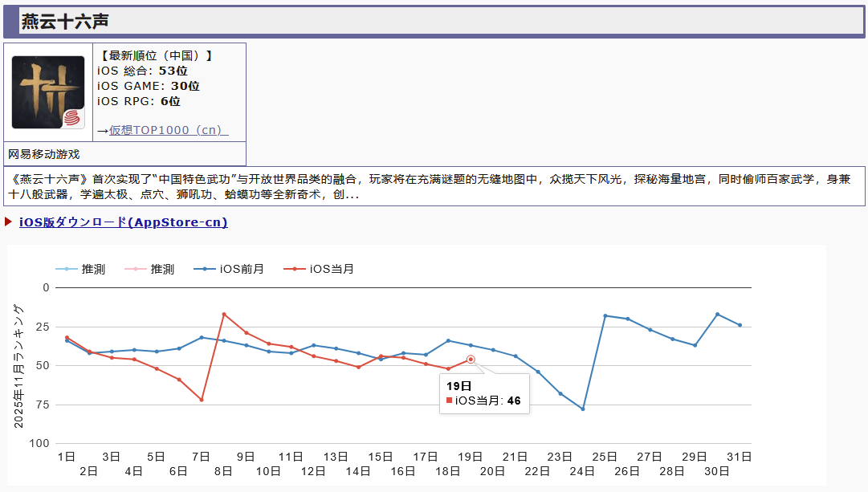Image resolution: width=868 pixels, height=492 pixels.
Task: Click the tooltip value iOS当月: 46
Action: [484, 401]
